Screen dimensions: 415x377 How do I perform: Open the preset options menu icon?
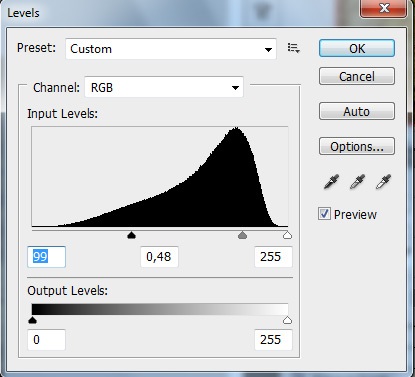(x=294, y=48)
